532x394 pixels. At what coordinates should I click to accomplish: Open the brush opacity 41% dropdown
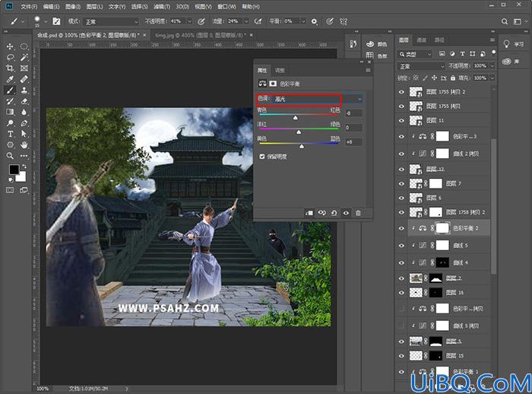coord(190,21)
